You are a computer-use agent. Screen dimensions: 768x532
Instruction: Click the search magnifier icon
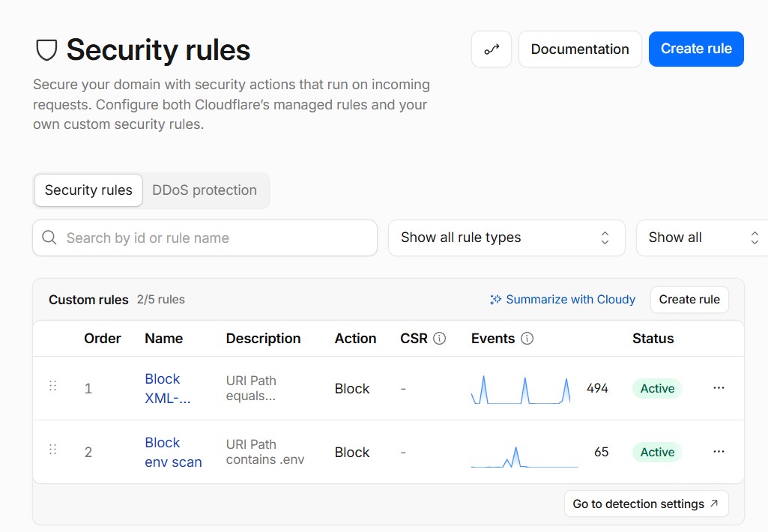pos(49,238)
